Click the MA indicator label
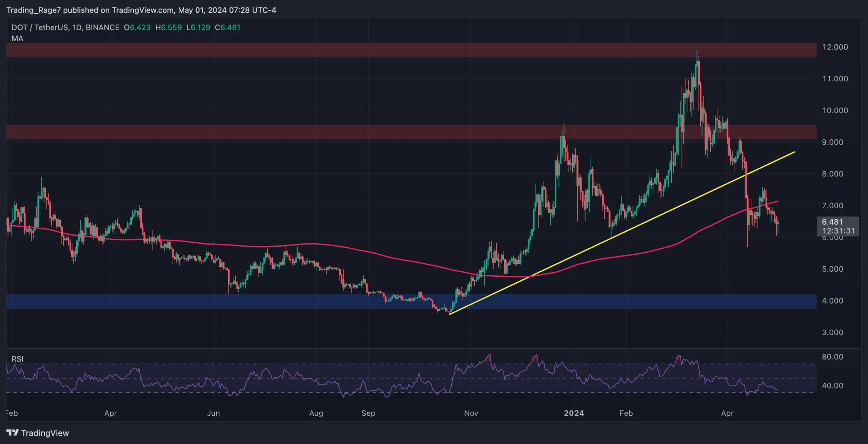The width and height of the screenshot is (868, 444). (17, 38)
